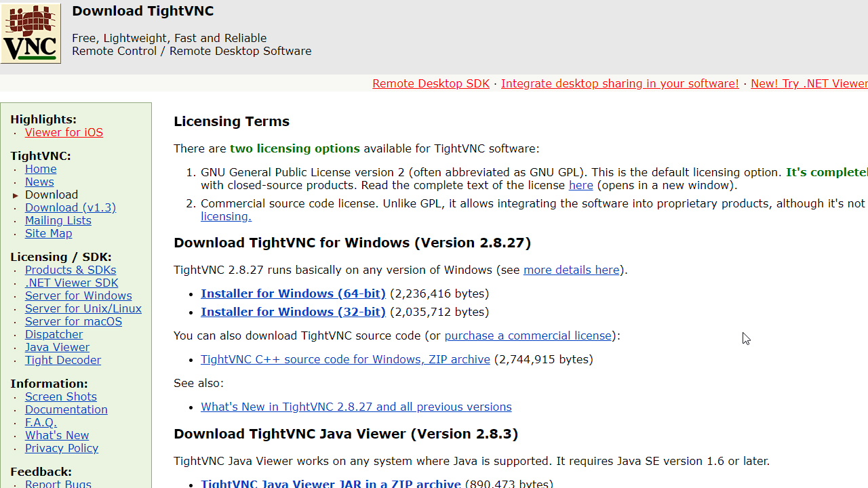Click the TightVNC logo
Viewport: 868px width, 488px height.
(x=31, y=33)
